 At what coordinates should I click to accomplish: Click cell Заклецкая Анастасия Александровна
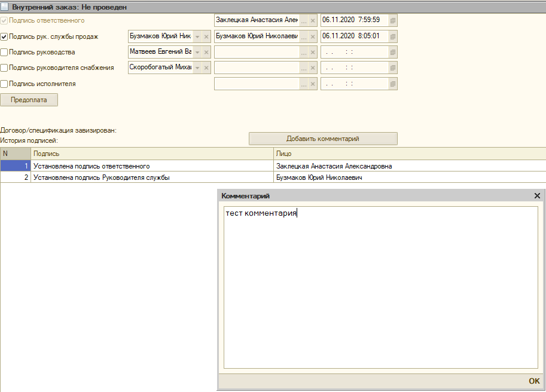pyautogui.click(x=410, y=166)
